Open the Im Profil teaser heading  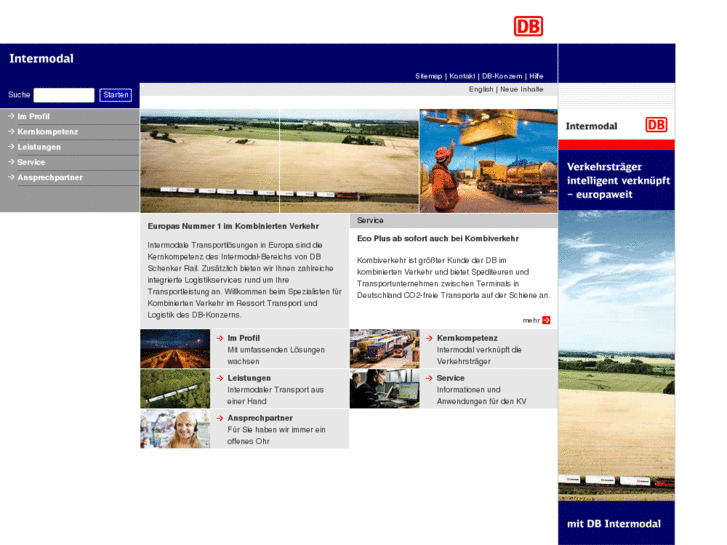click(x=243, y=338)
